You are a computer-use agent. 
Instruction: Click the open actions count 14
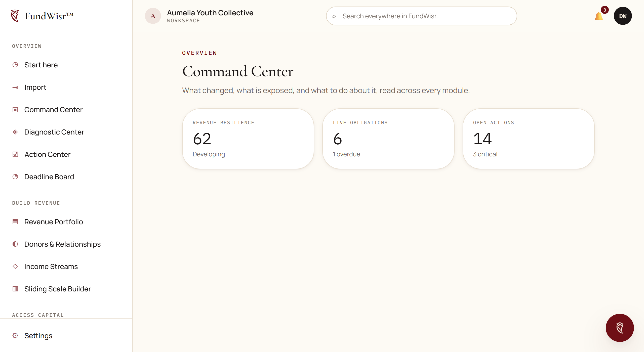(482, 139)
